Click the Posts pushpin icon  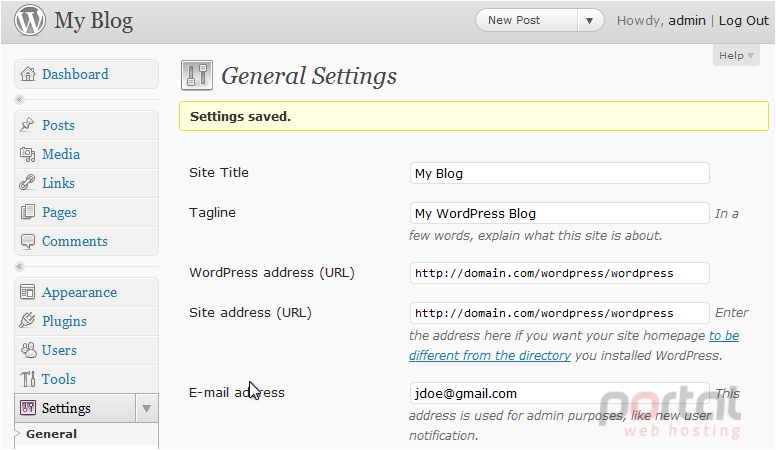[27, 125]
